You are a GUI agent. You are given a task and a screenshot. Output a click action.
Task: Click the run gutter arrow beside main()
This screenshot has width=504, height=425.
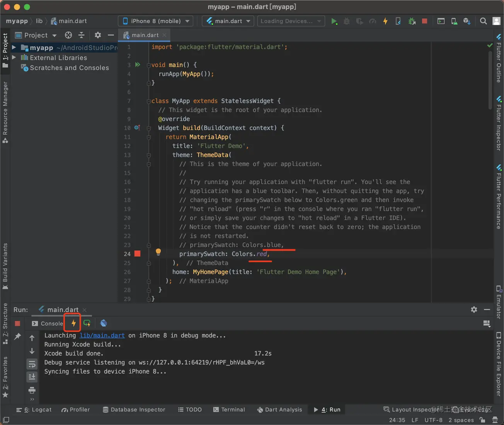(x=138, y=65)
